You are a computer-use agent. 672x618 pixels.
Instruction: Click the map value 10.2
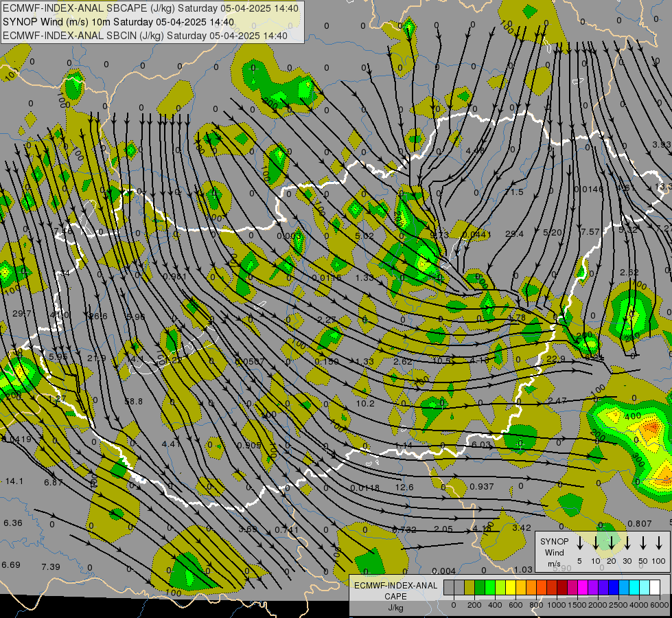pyautogui.click(x=365, y=403)
